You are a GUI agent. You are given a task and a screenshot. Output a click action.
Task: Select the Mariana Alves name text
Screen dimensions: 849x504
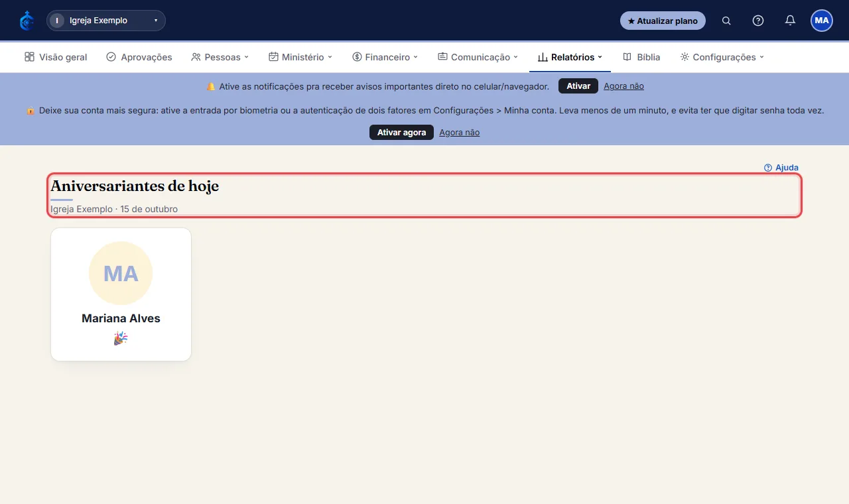[x=121, y=318]
